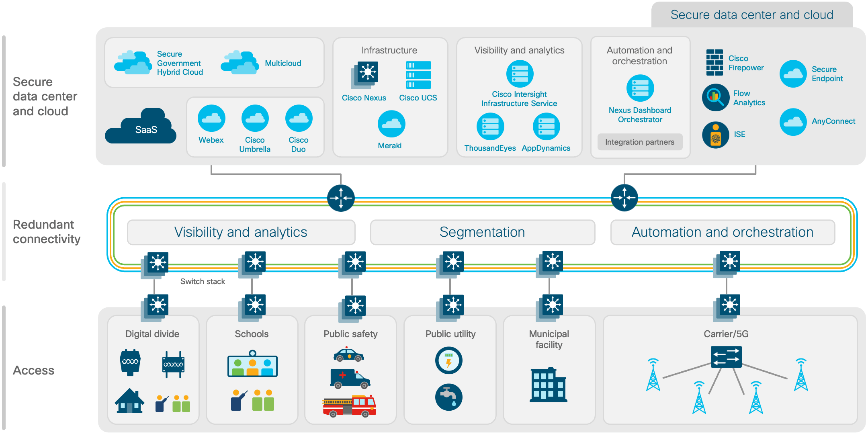Click the electric meter public utility icon
The height and width of the screenshot is (434, 868).
coord(449,360)
